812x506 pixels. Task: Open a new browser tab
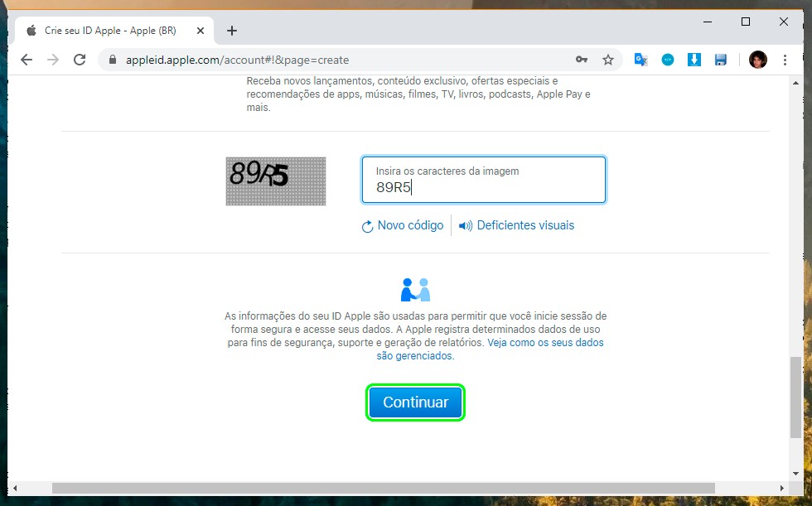click(232, 31)
